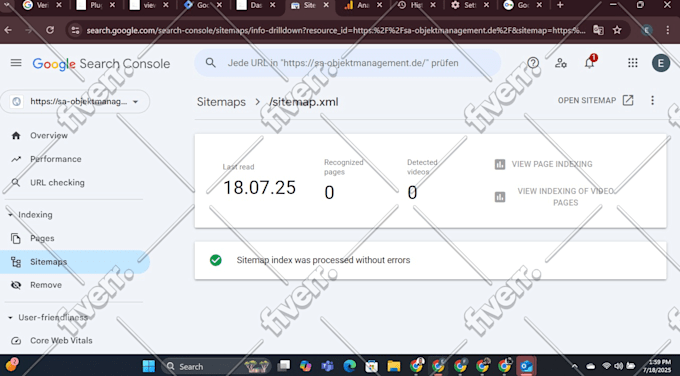Image resolution: width=680 pixels, height=376 pixels.
Task: Click the URL checking magnifier icon
Action: pos(16,183)
